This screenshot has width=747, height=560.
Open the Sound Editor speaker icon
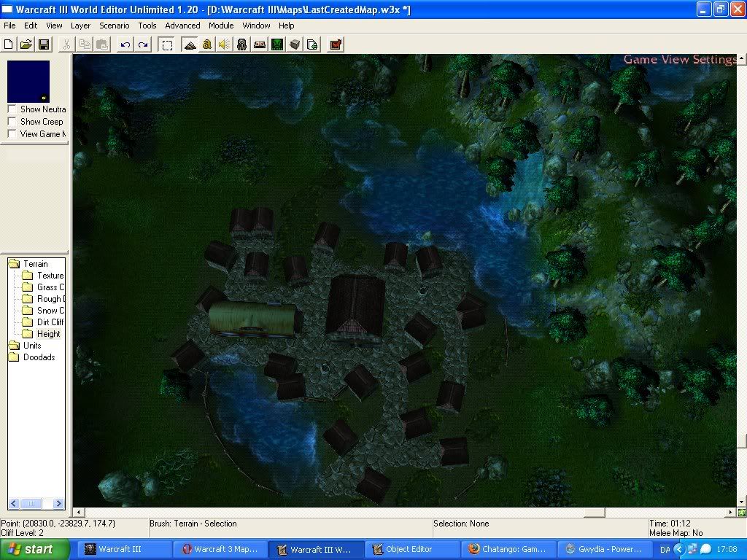(225, 44)
